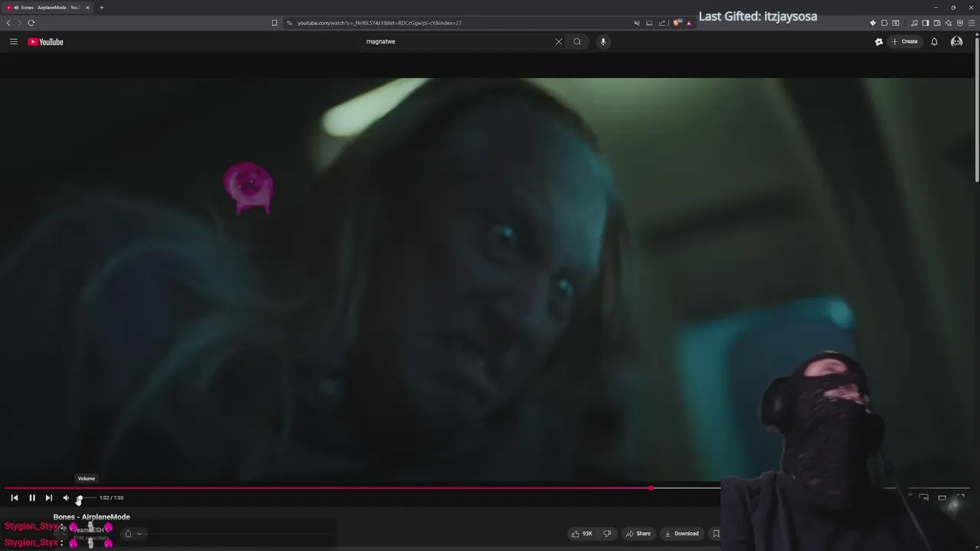Click the muted autoplay icon in address bar
Viewport: 980px width, 551px height.
coord(637,23)
